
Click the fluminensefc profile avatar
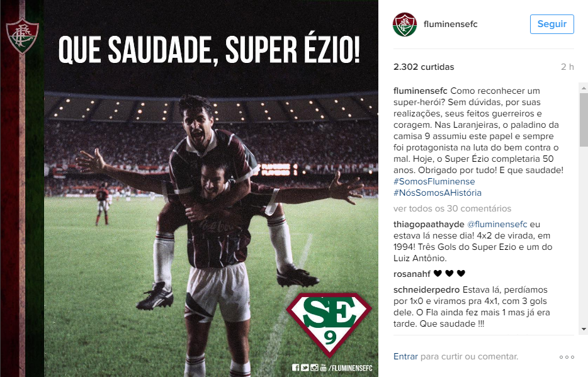click(405, 25)
